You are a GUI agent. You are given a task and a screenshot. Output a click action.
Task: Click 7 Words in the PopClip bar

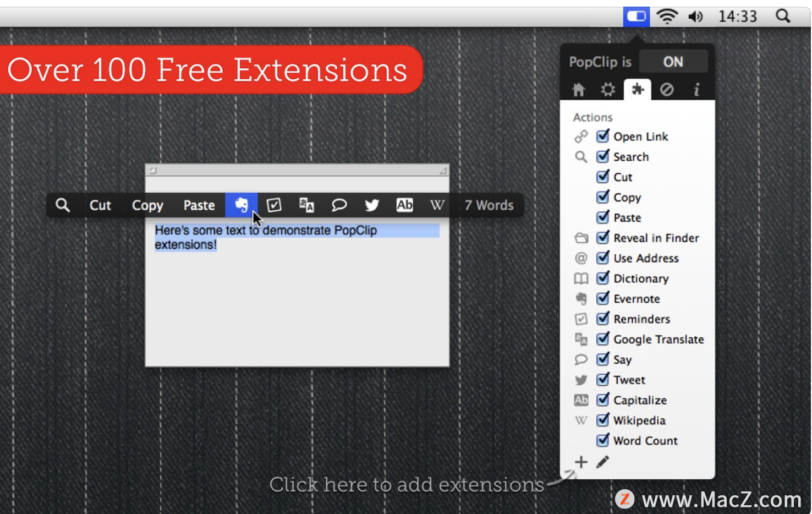pyautogui.click(x=489, y=205)
